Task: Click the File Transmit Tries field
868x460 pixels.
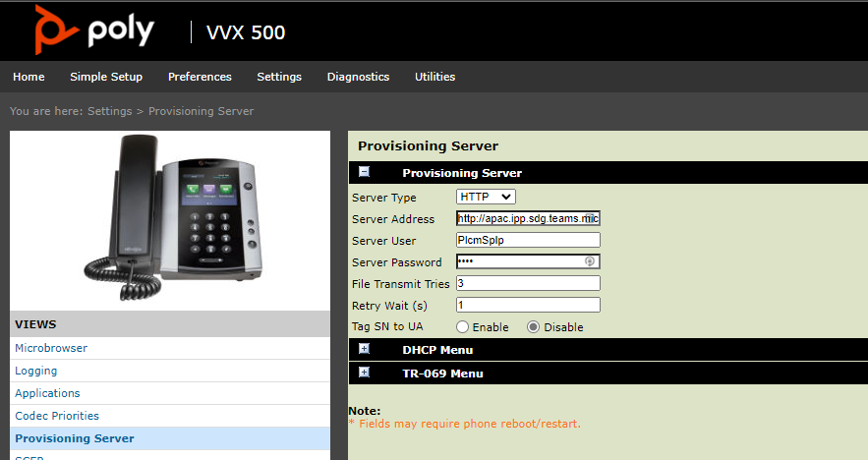Action: (528, 283)
